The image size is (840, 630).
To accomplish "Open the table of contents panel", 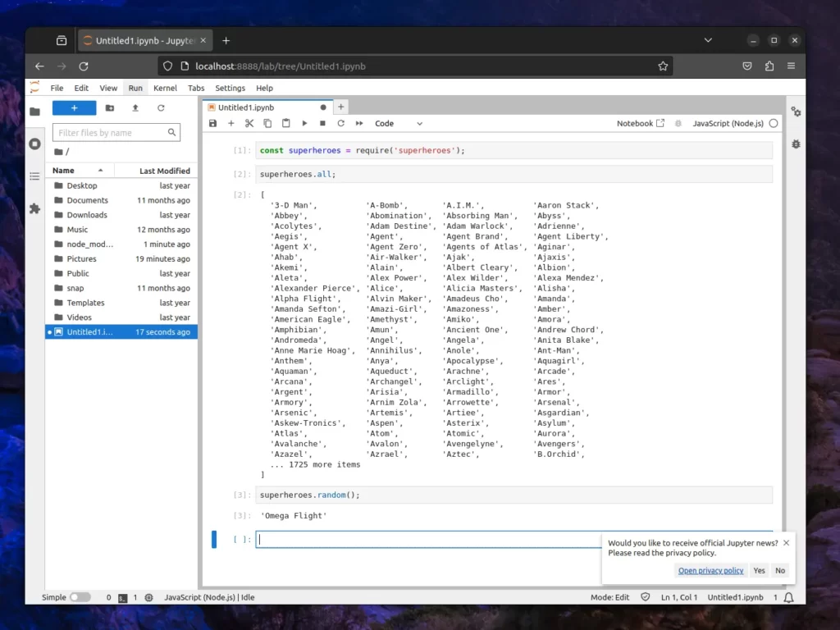I will click(34, 176).
